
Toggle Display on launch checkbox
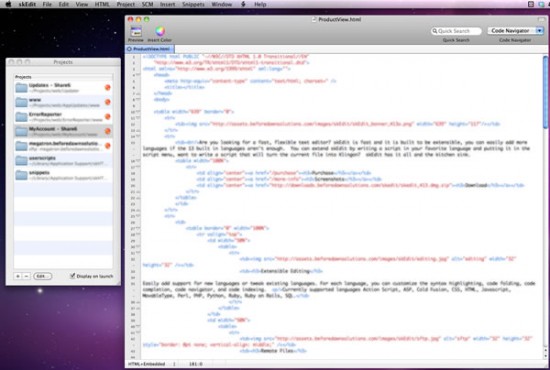72,276
